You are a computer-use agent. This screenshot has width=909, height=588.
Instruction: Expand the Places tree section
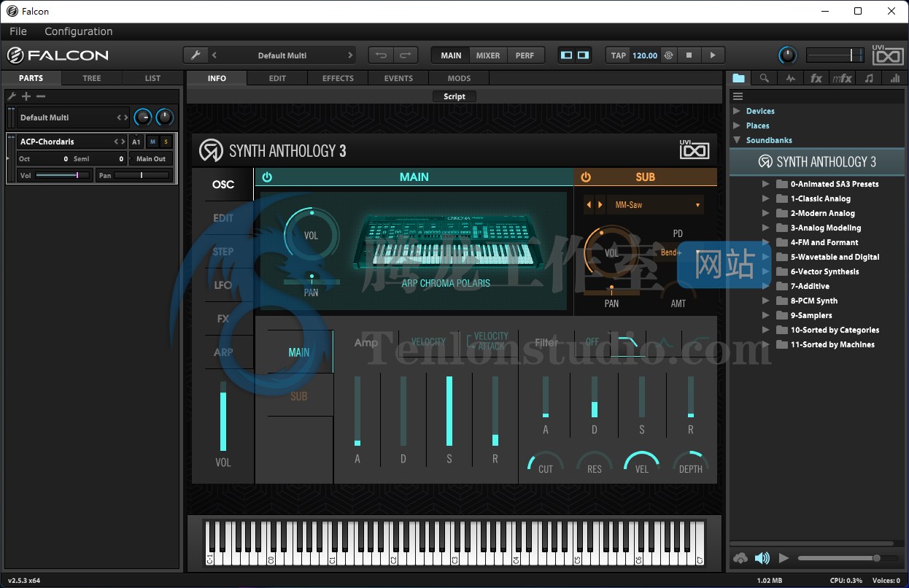(737, 125)
